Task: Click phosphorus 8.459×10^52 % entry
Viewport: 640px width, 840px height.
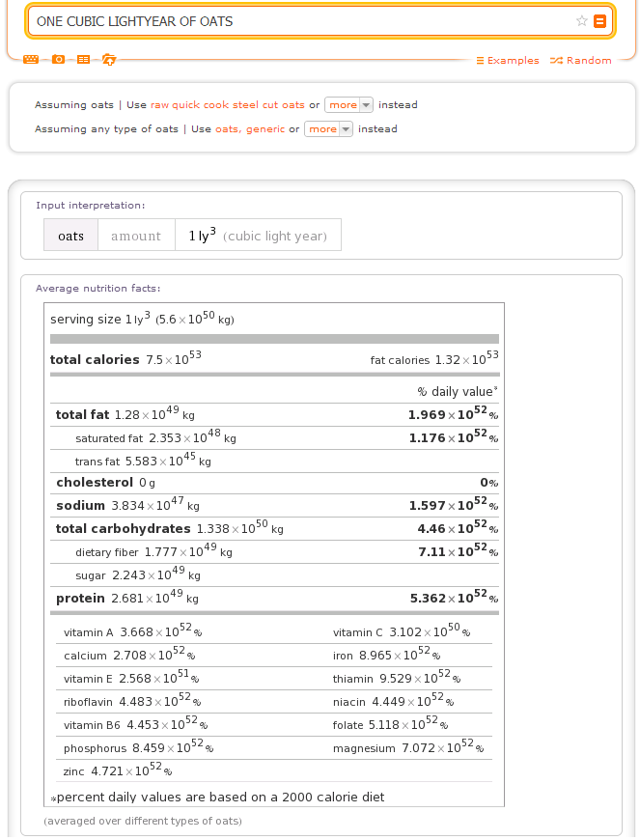Action: coord(139,747)
